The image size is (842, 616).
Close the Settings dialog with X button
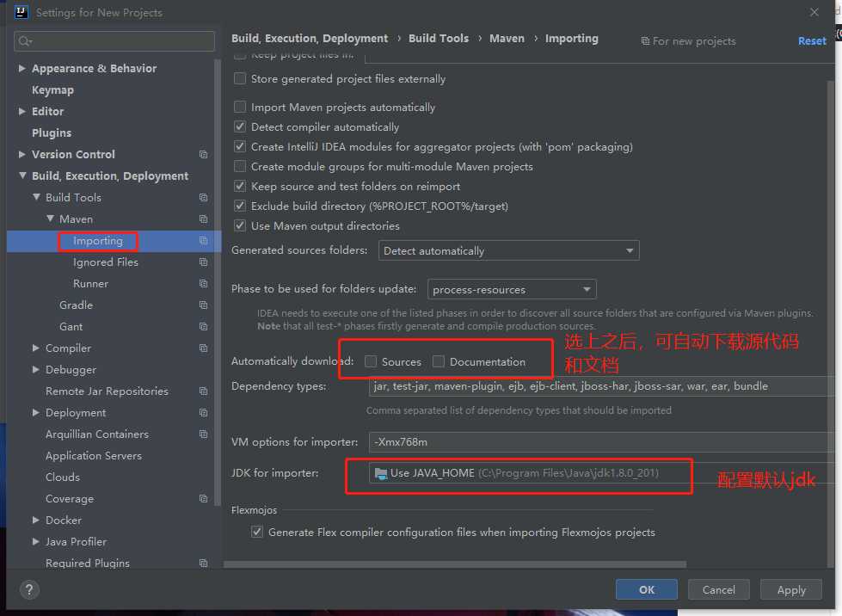pyautogui.click(x=814, y=12)
